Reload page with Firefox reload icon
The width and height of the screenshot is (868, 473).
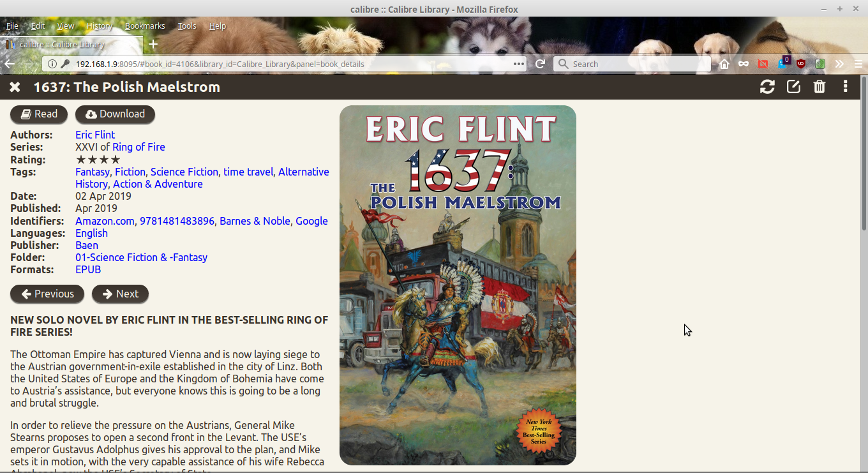point(540,64)
